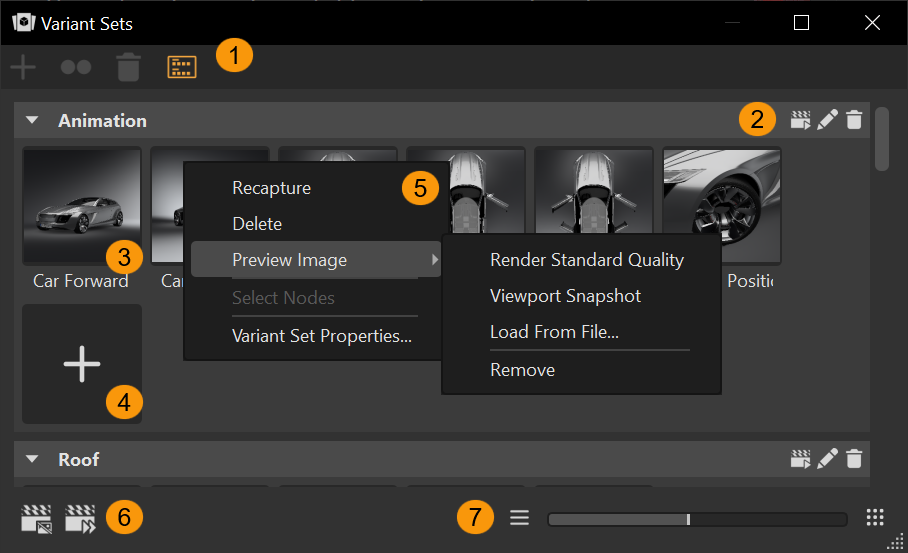Choose Delete in the context menu
The width and height of the screenshot is (908, 553).
pyautogui.click(x=257, y=224)
